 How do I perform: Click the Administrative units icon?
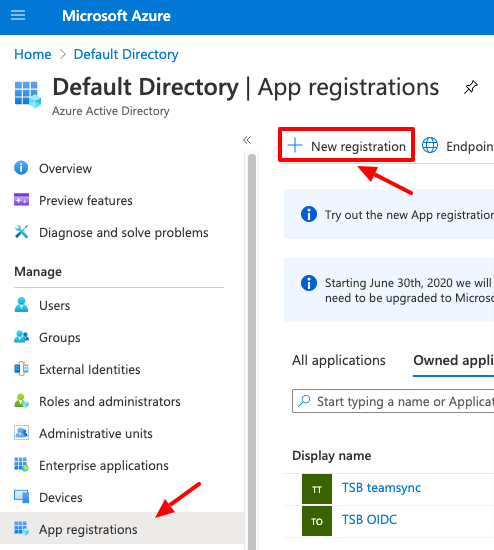(x=21, y=432)
